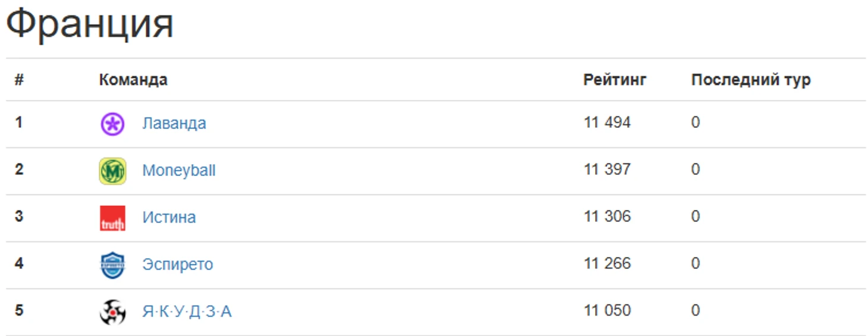Viewport: 868px width, 336px height.
Task: Click rating value 11 494
Action: pos(607,123)
